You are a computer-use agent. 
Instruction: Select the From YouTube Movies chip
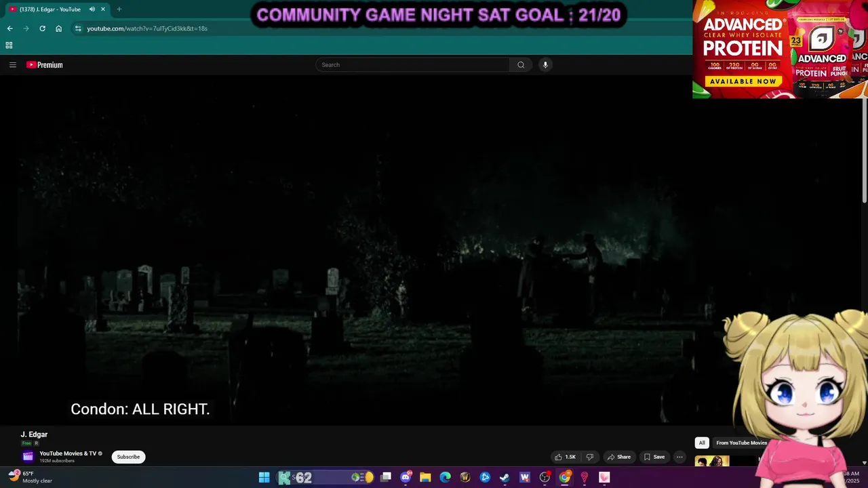(741, 443)
